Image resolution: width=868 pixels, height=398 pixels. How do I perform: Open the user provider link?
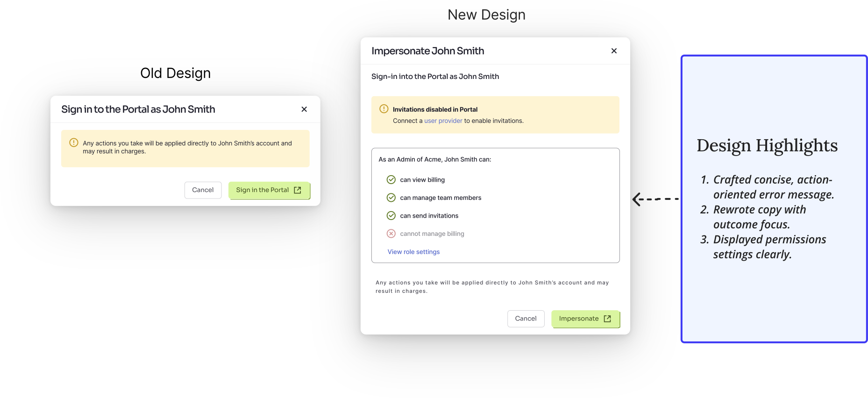pos(443,121)
